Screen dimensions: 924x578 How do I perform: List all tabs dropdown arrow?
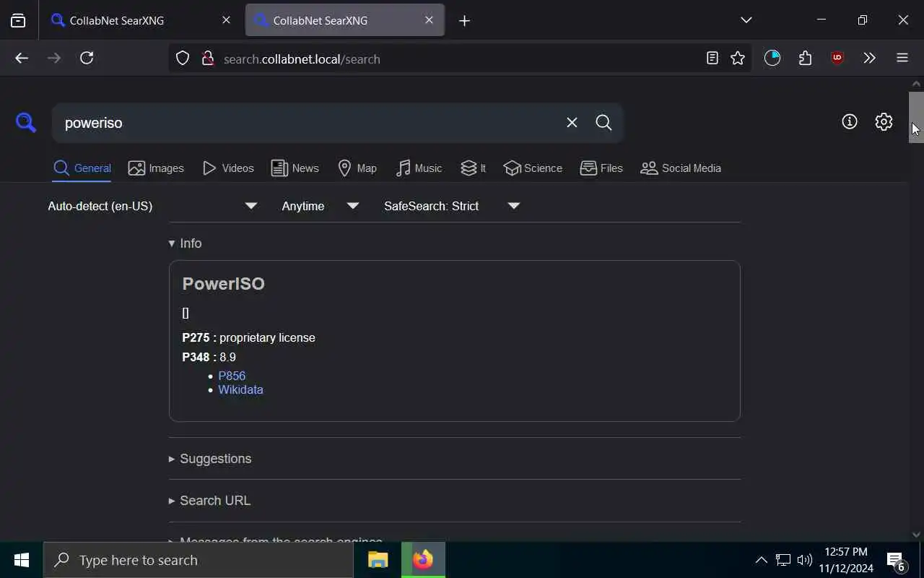(746, 20)
